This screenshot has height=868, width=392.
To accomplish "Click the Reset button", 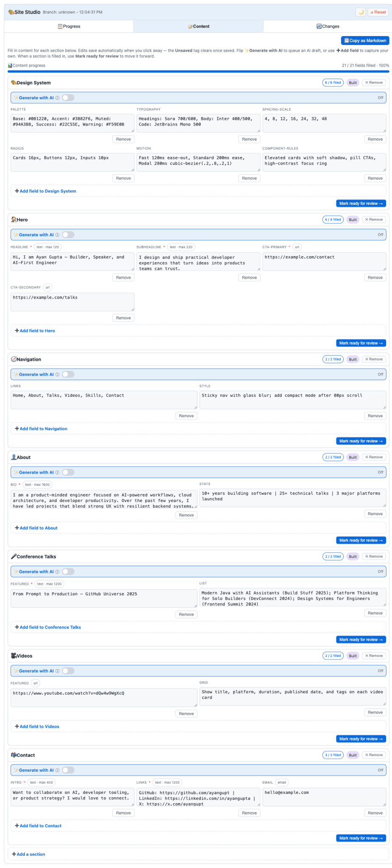I will coord(378,12).
